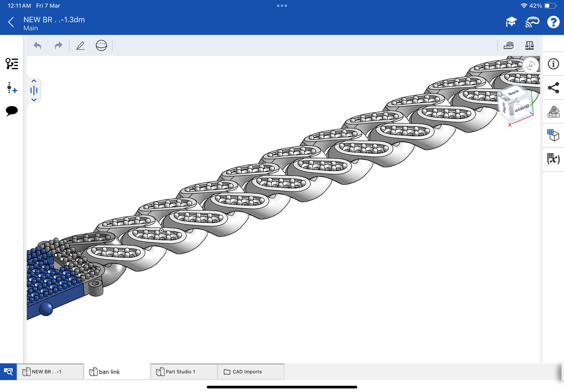
Task: Go back with the back arrow
Action: tap(11, 22)
